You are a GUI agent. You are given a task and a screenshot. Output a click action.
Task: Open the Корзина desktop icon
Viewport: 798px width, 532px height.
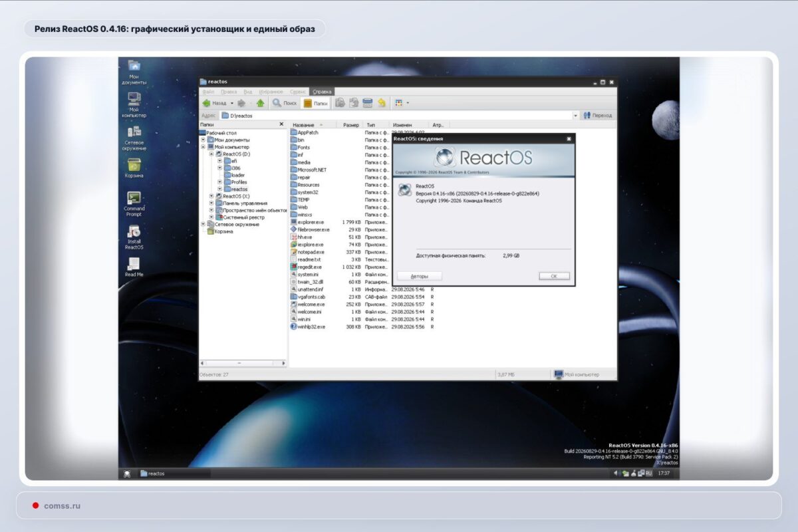(134, 168)
